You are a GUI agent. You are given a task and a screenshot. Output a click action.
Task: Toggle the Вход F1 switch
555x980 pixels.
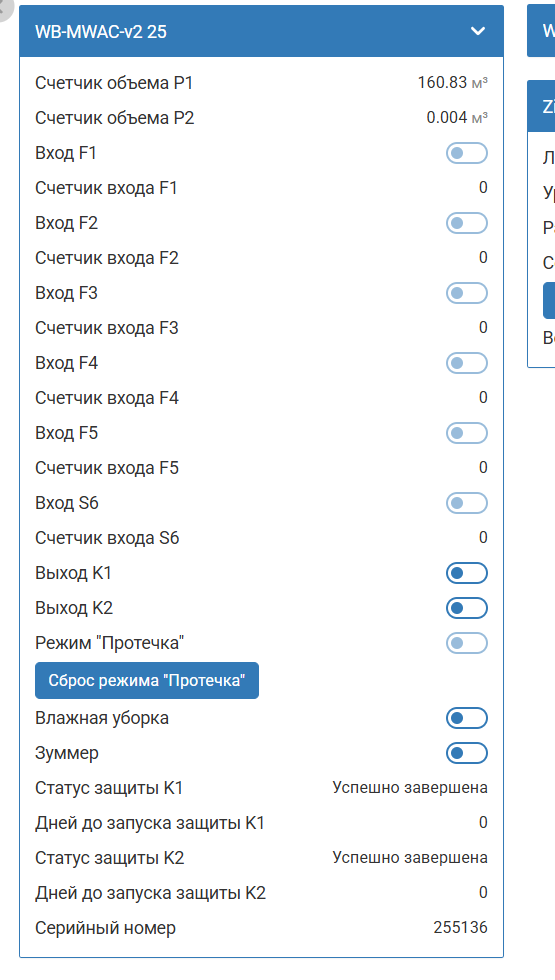coord(466,153)
